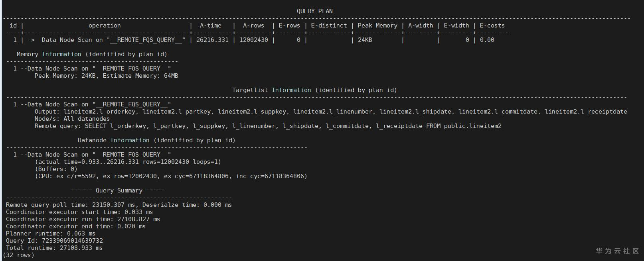Click the operation column header

click(105, 26)
